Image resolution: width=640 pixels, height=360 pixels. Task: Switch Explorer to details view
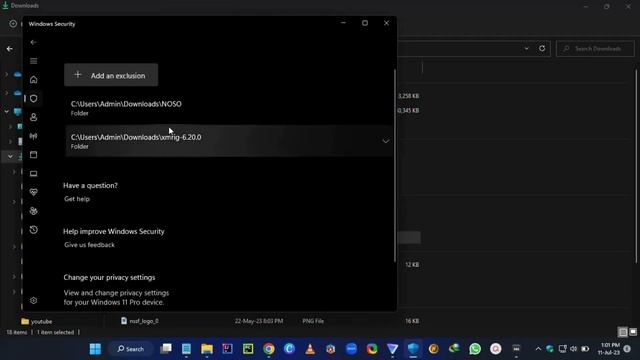(622, 332)
